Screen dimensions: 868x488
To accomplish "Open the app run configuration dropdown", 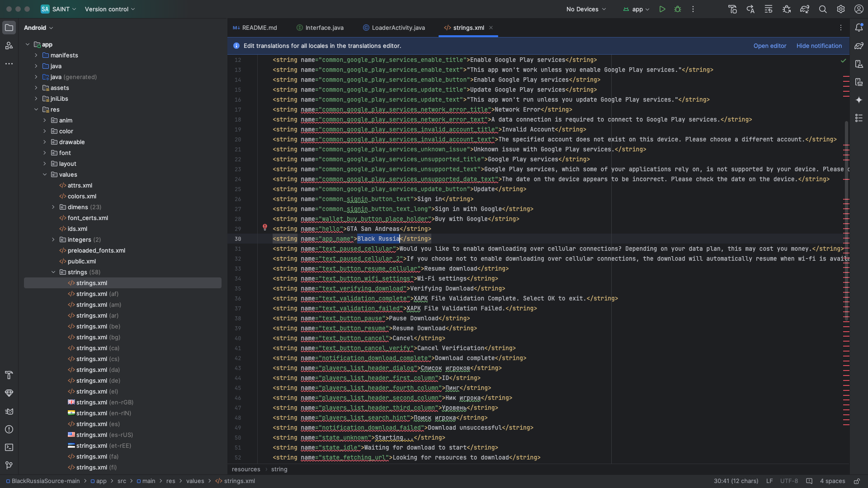I will tap(637, 9).
